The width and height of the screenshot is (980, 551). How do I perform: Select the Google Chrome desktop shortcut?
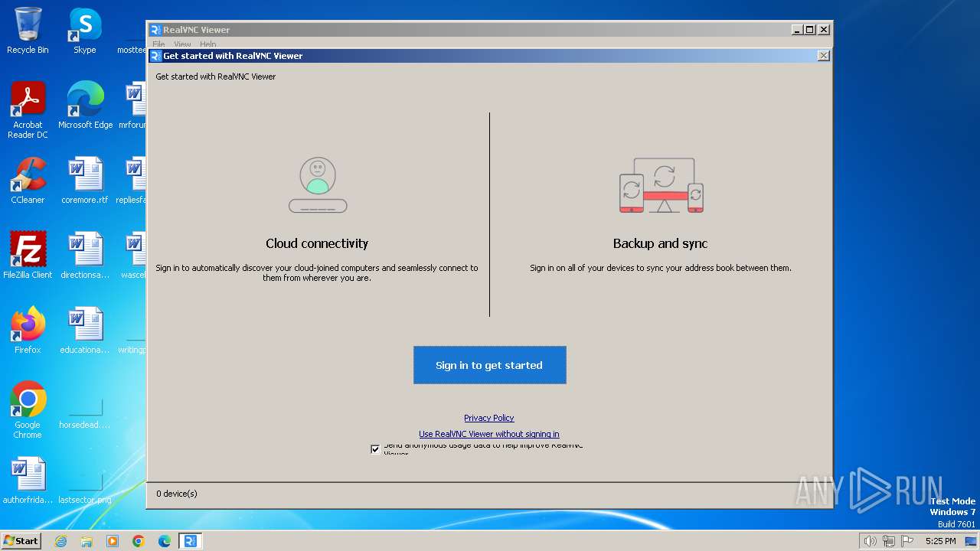(x=28, y=410)
